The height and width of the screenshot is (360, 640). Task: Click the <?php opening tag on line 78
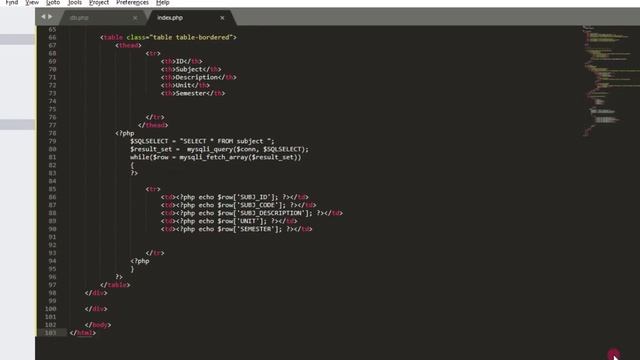pos(125,133)
